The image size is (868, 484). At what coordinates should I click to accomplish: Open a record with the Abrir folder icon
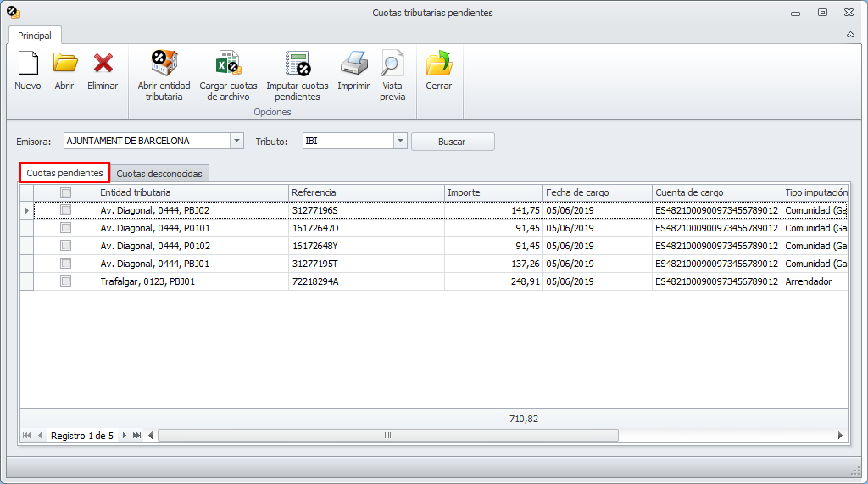tap(64, 64)
